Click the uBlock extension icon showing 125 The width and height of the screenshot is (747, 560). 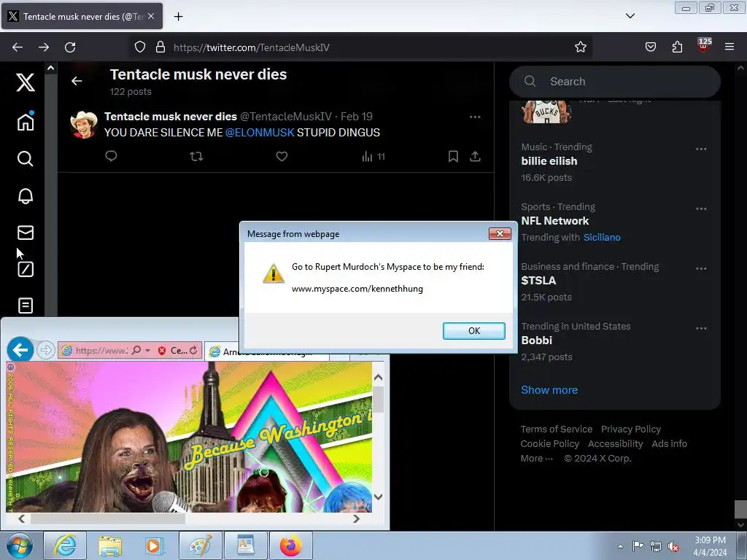703,45
